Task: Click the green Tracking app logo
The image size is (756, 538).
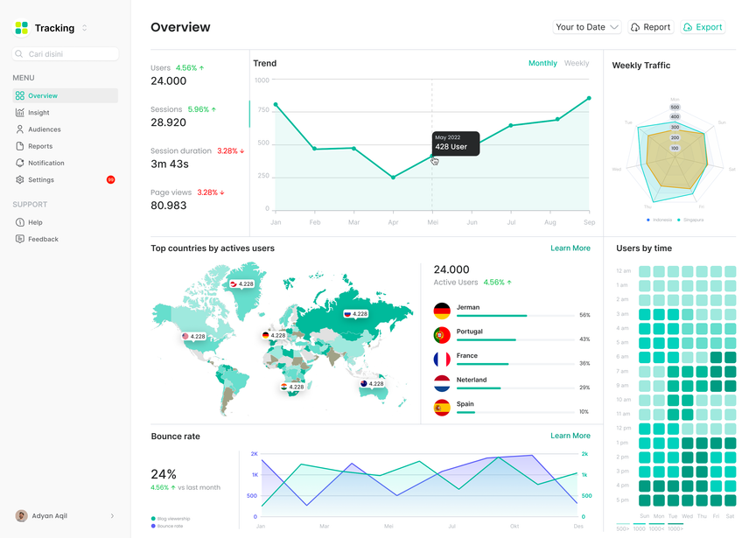Action: click(x=21, y=27)
